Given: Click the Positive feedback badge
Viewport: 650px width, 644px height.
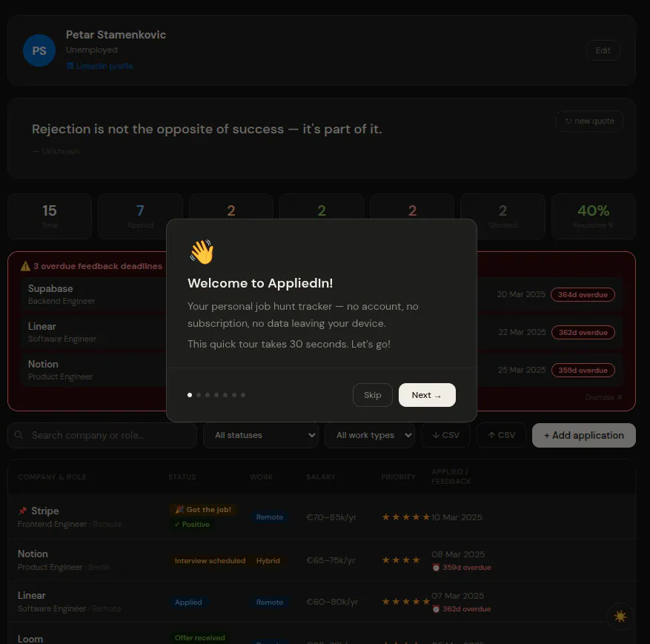Looking at the screenshot, I should 192,525.
